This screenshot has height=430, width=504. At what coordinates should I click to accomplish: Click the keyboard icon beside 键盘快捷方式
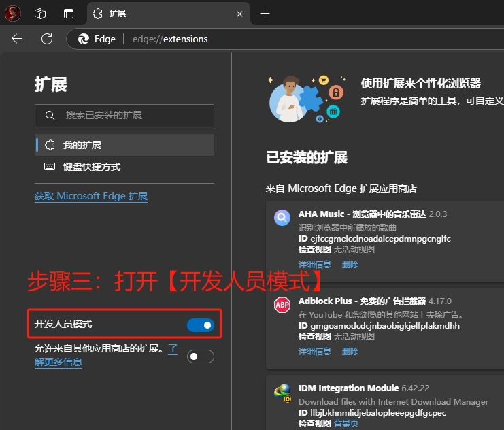click(x=50, y=166)
